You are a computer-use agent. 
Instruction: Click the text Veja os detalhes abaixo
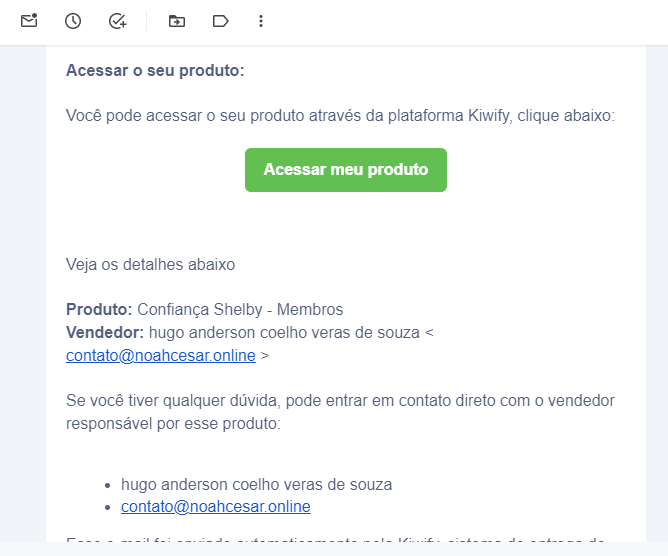tap(150, 265)
